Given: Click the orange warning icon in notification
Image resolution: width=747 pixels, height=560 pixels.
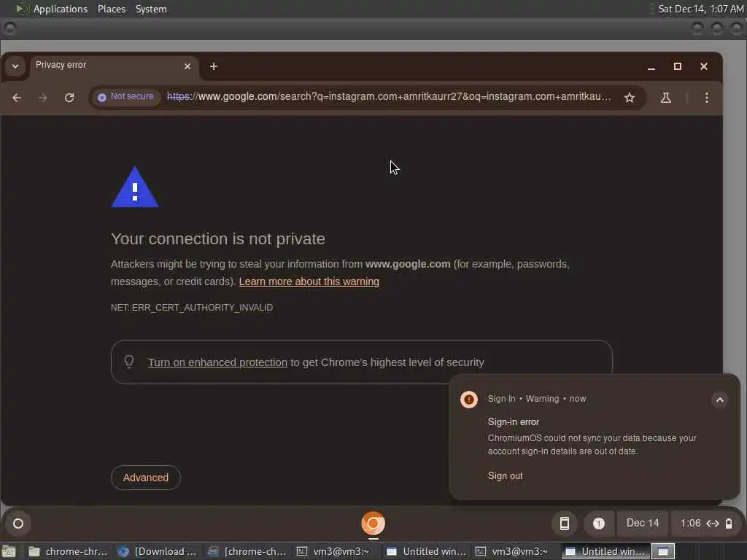Looking at the screenshot, I should pos(469,399).
